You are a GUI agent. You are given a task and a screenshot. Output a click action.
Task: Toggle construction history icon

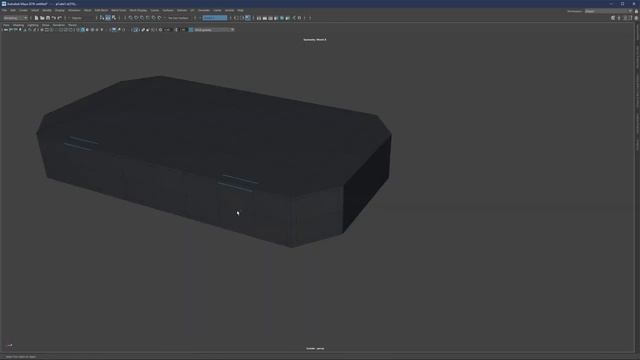[x=248, y=18]
